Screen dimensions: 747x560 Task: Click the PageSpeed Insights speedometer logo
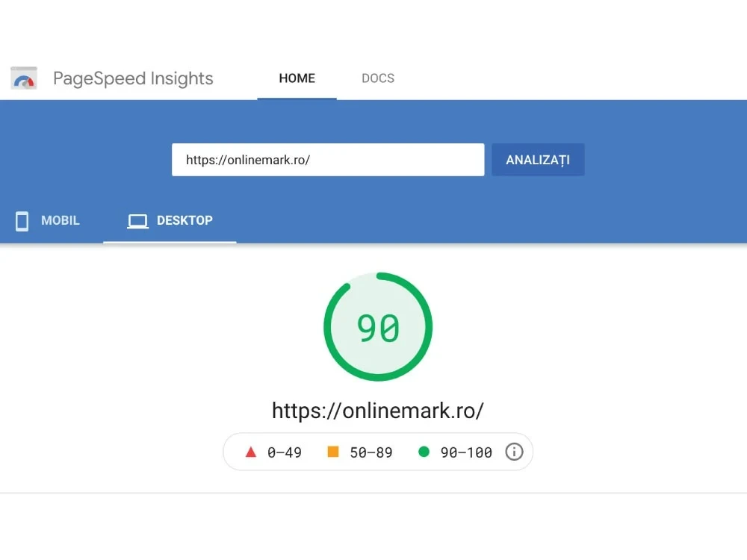[24, 78]
